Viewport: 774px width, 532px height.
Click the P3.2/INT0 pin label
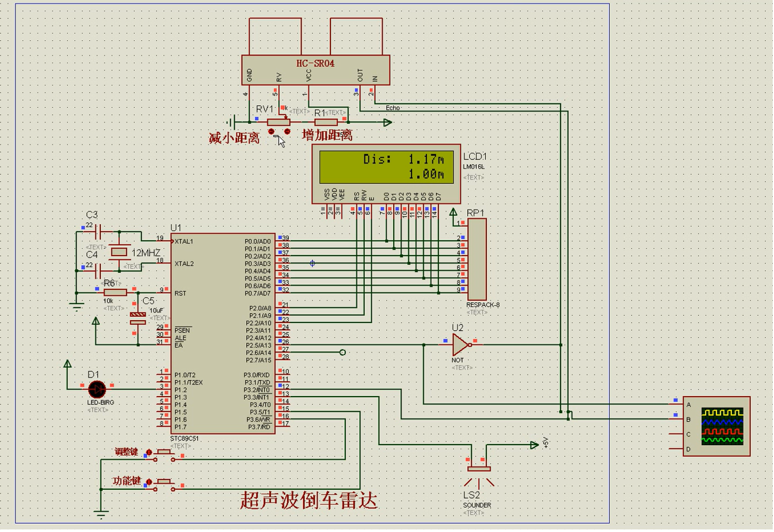257,390
